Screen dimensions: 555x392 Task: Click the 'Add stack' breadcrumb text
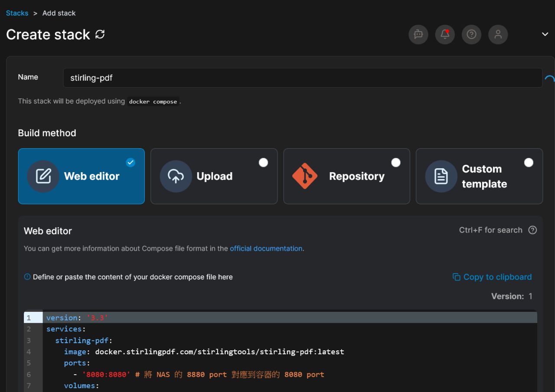[59, 13]
